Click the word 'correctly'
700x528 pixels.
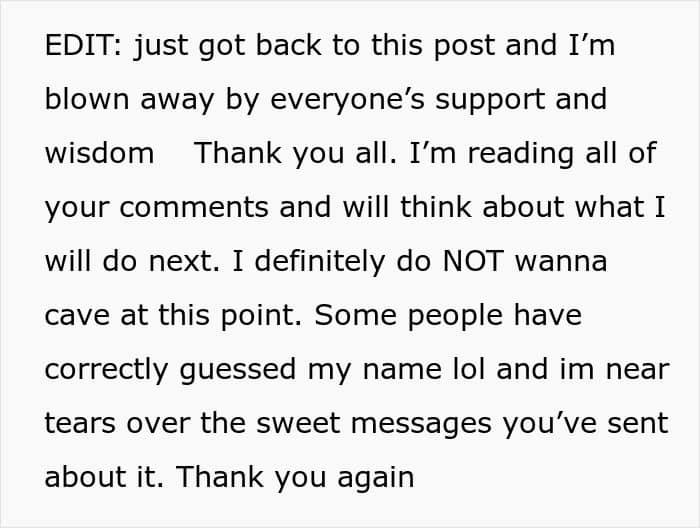pyautogui.click(x=107, y=369)
